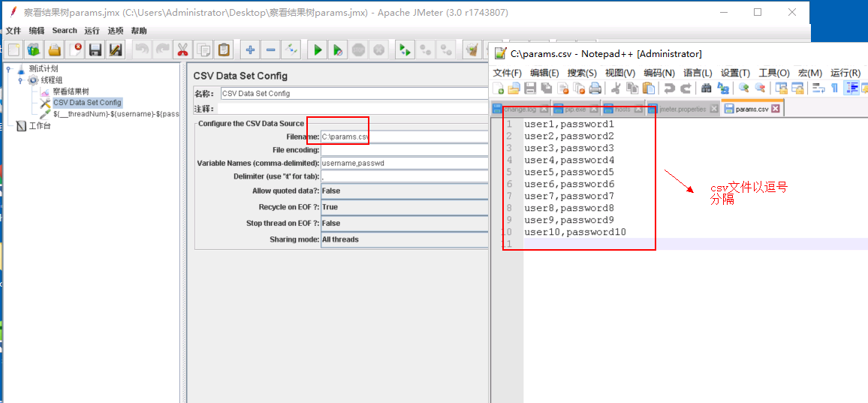The height and width of the screenshot is (403, 868).
Task: Collapse the 线程组 tree node
Action: pyautogui.click(x=21, y=80)
